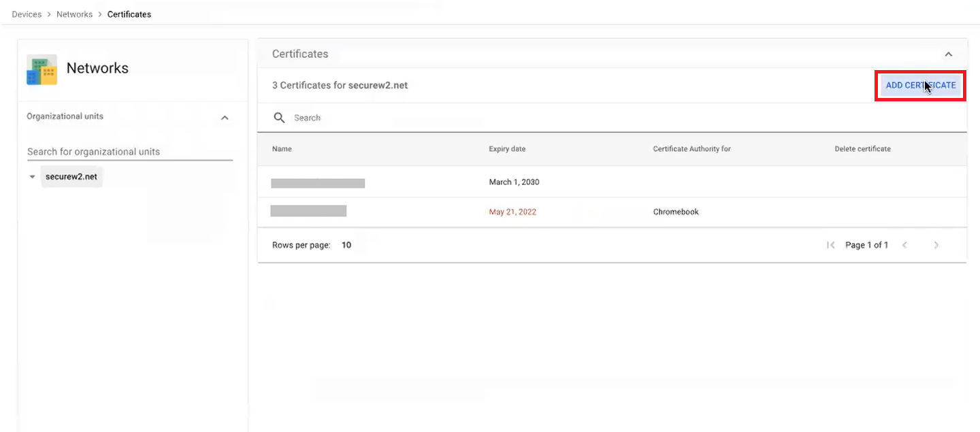Click the search magnifier icon in Certificates

[279, 118]
